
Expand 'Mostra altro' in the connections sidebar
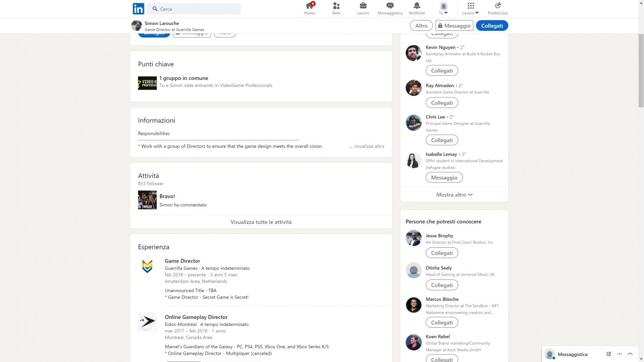point(454,194)
